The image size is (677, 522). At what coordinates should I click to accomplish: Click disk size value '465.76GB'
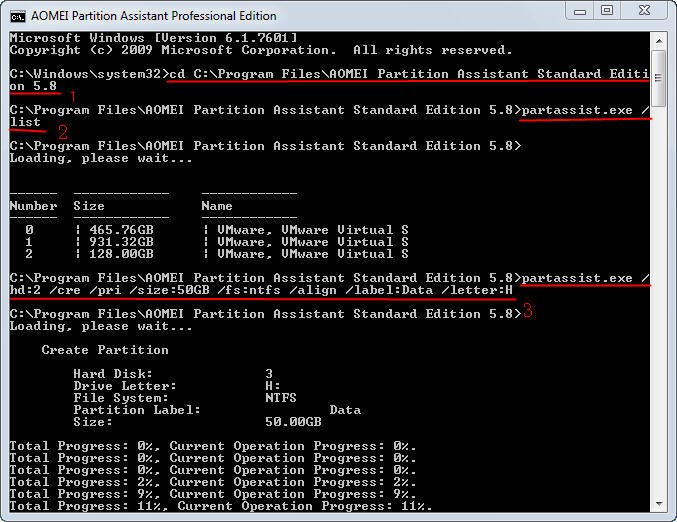click(121, 230)
